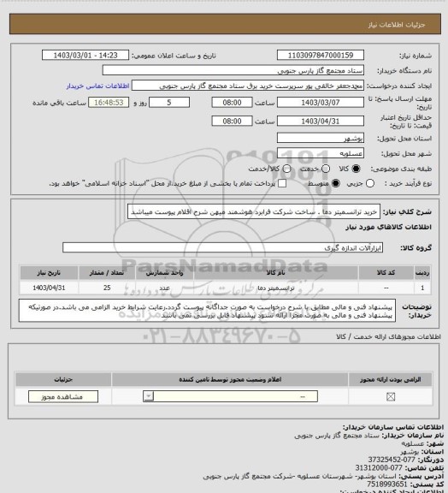Toggle the mandatory license checkbox icon
The height and width of the screenshot is (493, 448).
coord(391,397)
